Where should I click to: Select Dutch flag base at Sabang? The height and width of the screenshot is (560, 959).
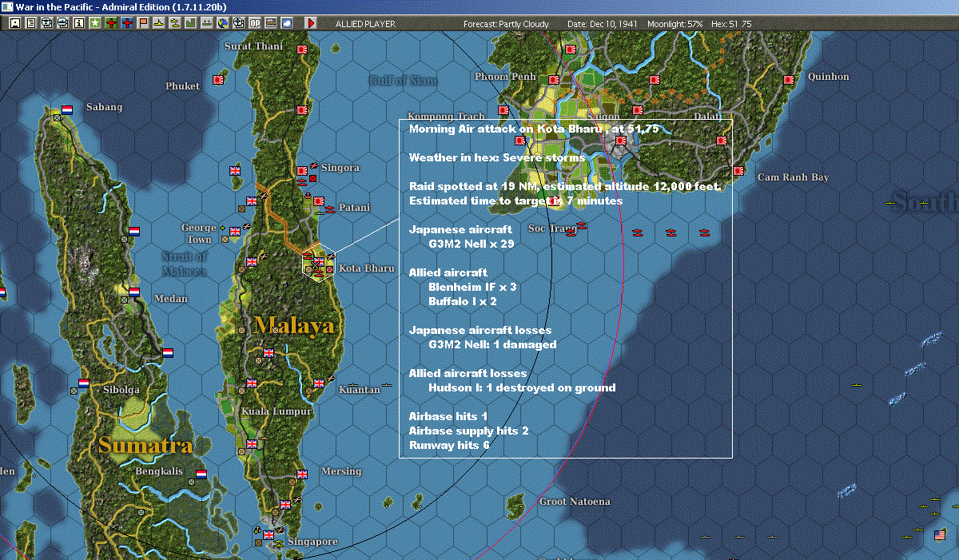point(68,109)
